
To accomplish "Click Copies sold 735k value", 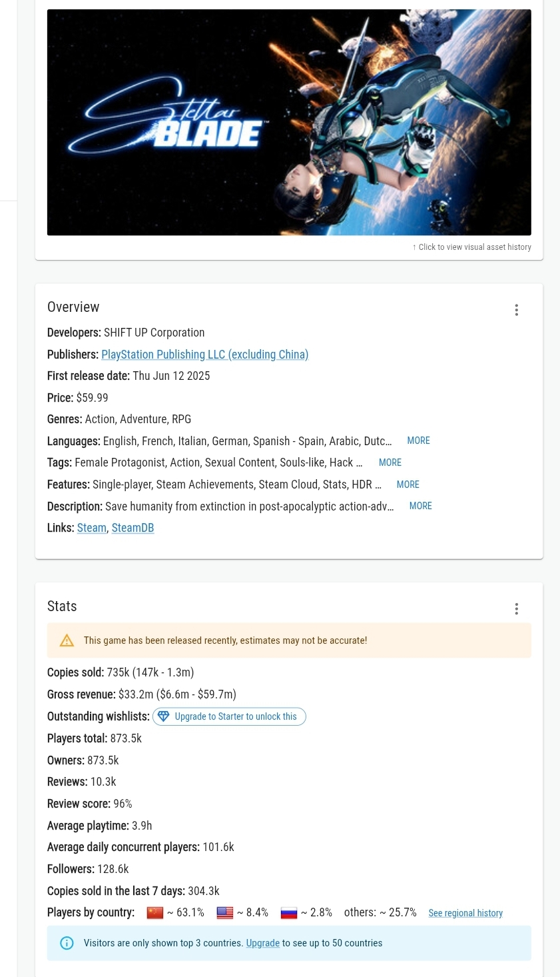I will [x=150, y=672].
